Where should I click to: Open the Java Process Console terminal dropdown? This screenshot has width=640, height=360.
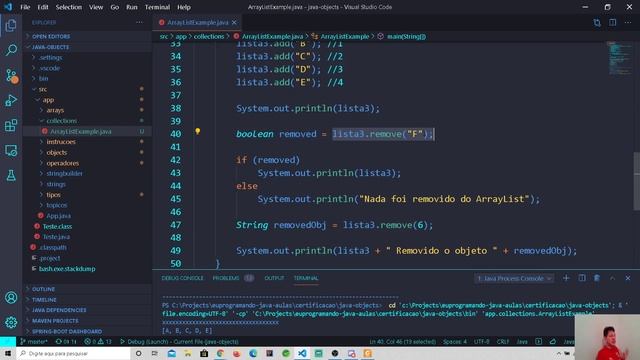pos(514,278)
